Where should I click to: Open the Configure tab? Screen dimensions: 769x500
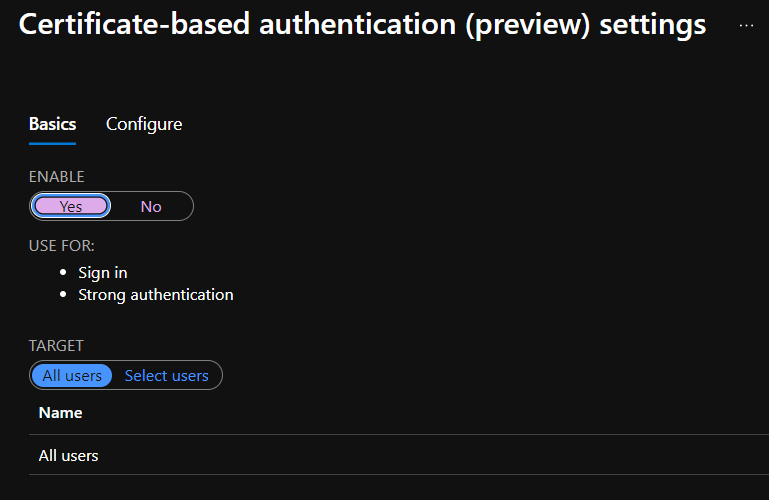[144, 124]
